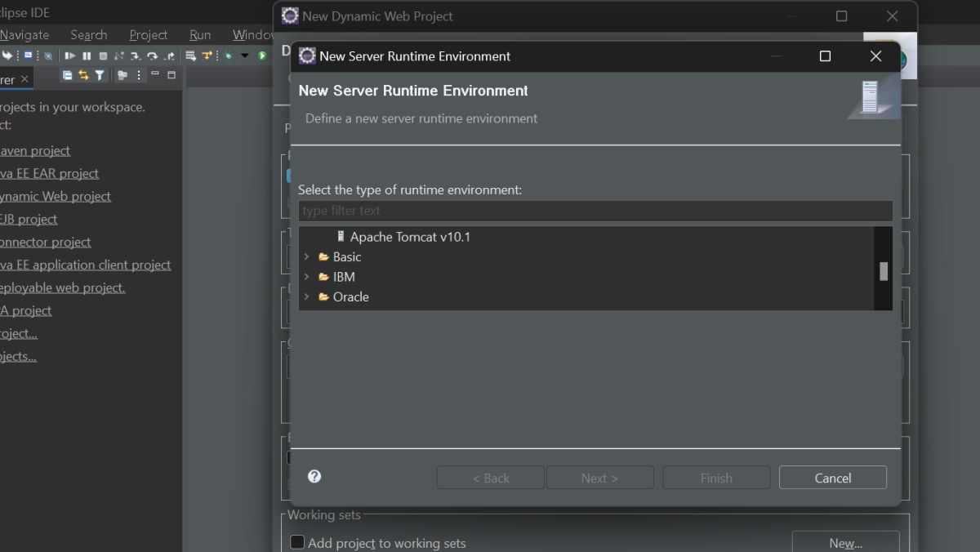Open the JPA project link
Screen dimensions: 980x552
click(26, 311)
